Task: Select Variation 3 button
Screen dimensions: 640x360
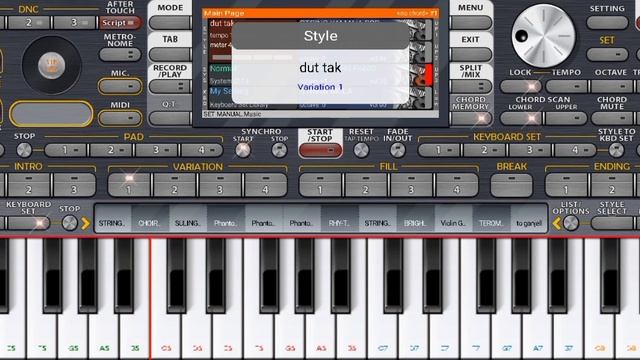Action: tap(220, 185)
